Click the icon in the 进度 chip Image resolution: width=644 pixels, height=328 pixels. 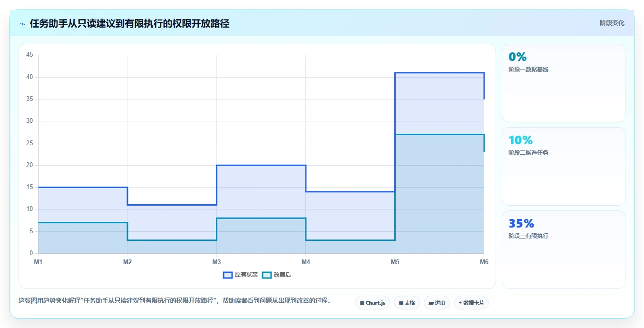coord(431,303)
